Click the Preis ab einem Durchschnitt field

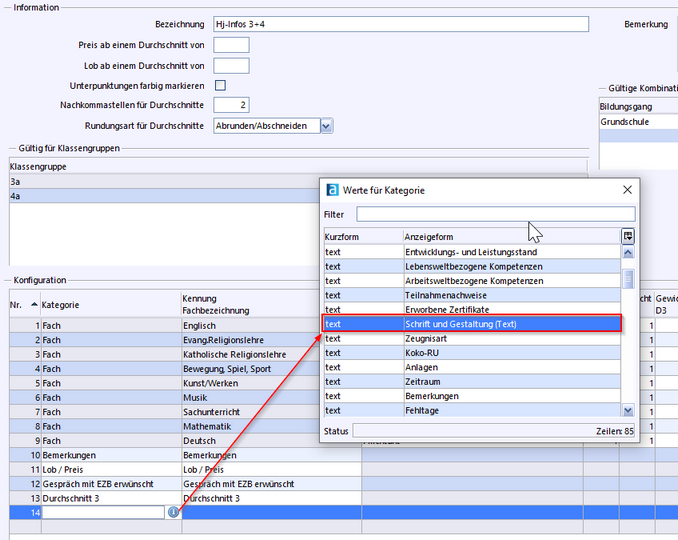coord(231,45)
